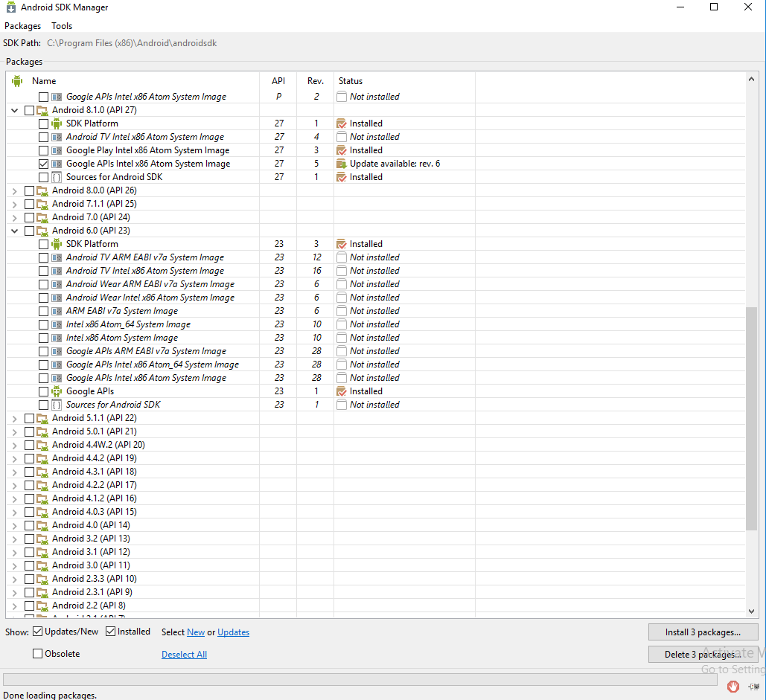Expand the Android 4.4.2 (API 19) entry
Viewport: 766px width, 700px height.
13,457
